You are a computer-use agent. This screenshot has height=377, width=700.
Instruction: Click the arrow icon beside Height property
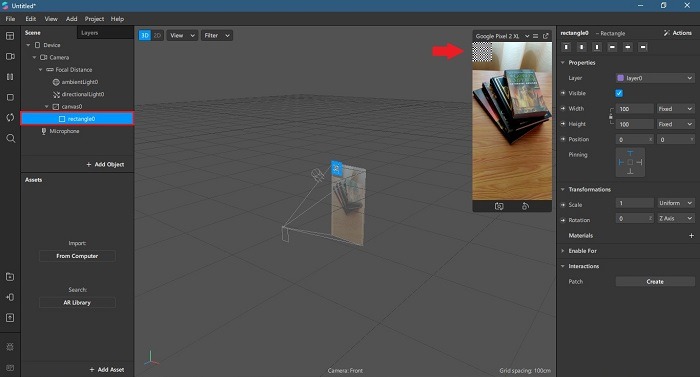(563, 124)
